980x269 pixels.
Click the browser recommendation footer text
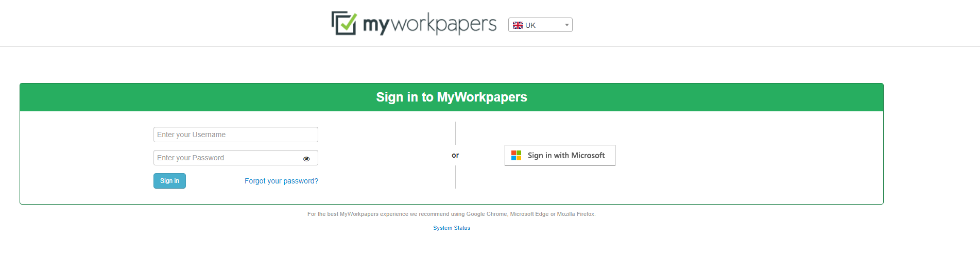pos(452,214)
